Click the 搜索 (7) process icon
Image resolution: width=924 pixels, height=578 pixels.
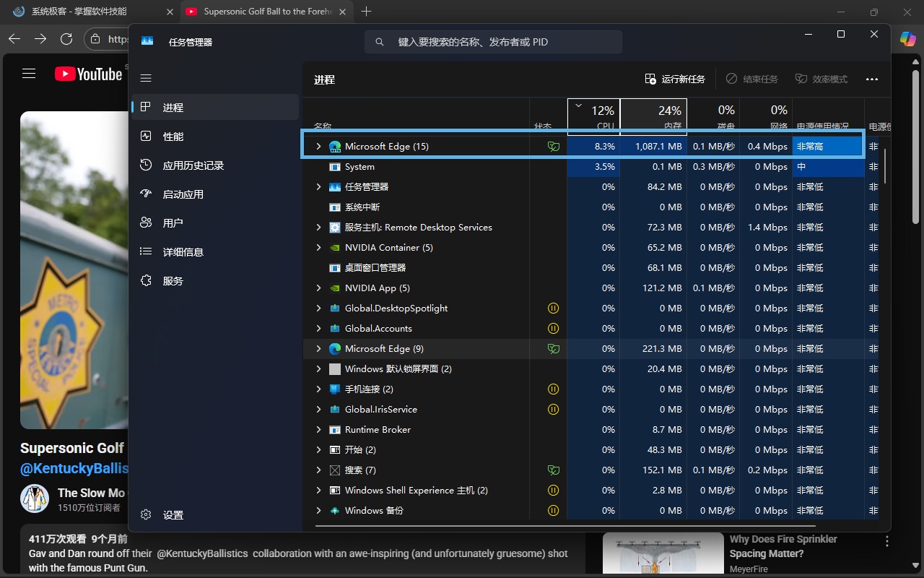(x=335, y=470)
